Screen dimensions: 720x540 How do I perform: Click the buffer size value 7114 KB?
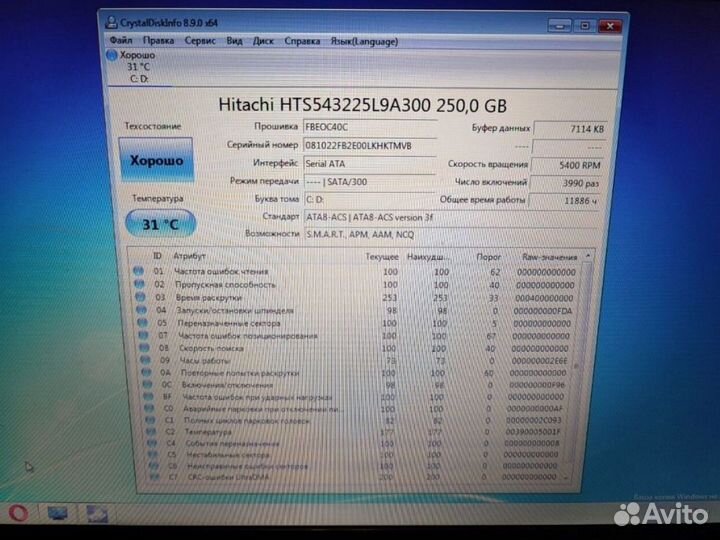click(570, 129)
